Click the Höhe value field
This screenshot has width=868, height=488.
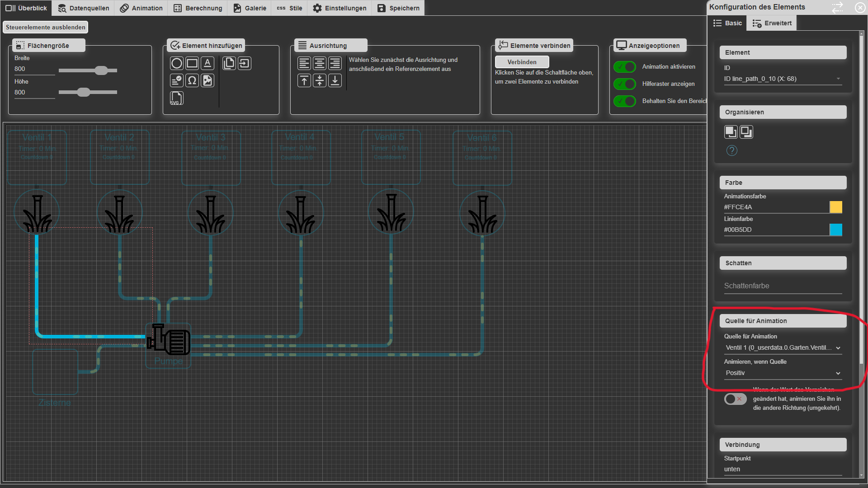(34, 93)
